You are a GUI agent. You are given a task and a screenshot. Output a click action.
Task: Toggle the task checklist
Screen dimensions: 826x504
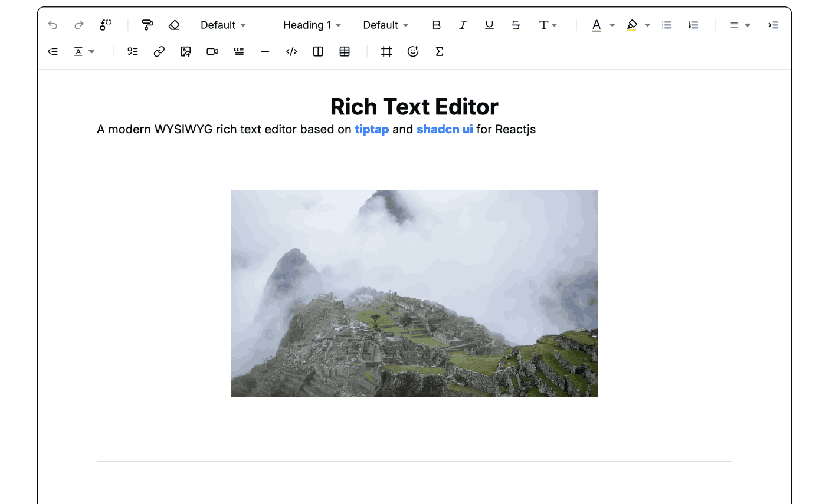click(x=133, y=52)
